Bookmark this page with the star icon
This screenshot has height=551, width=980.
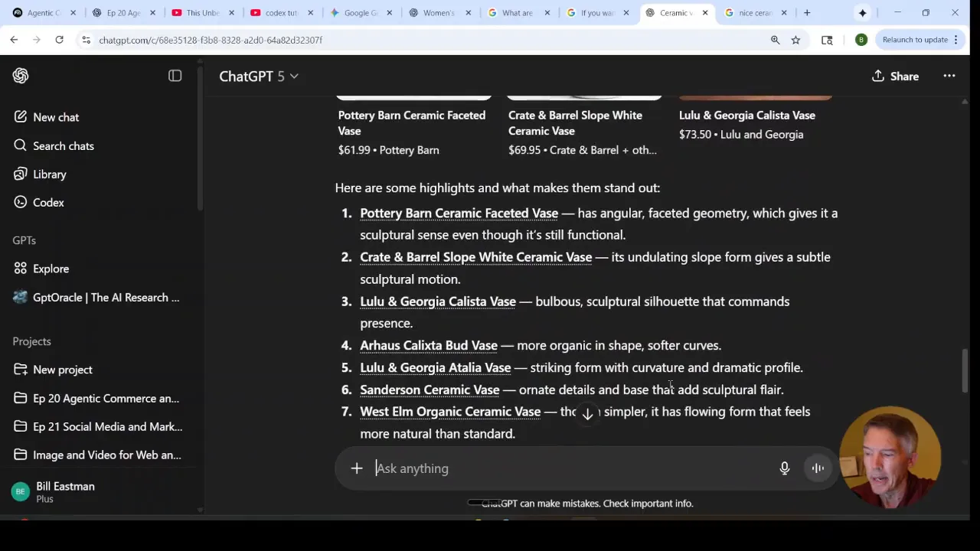coord(795,40)
